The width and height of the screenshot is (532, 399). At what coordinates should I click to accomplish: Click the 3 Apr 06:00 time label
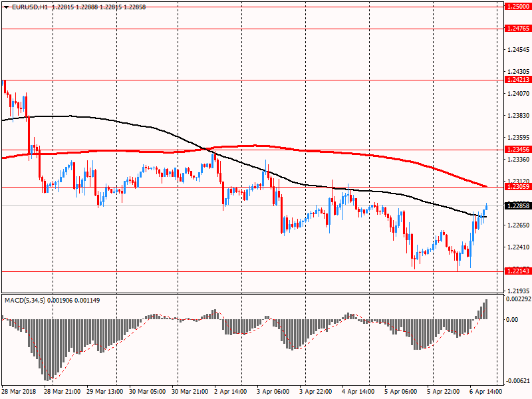tap(273, 392)
